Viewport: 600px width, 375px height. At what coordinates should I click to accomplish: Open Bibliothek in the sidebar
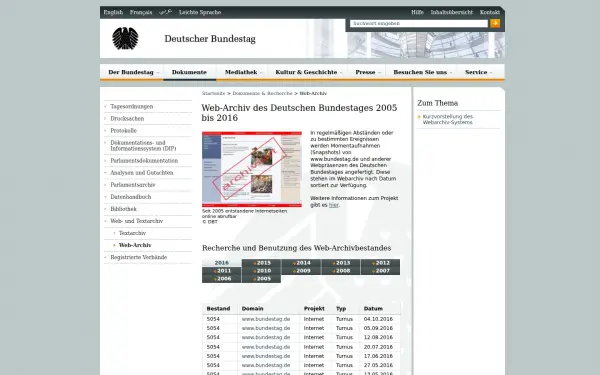[123, 209]
